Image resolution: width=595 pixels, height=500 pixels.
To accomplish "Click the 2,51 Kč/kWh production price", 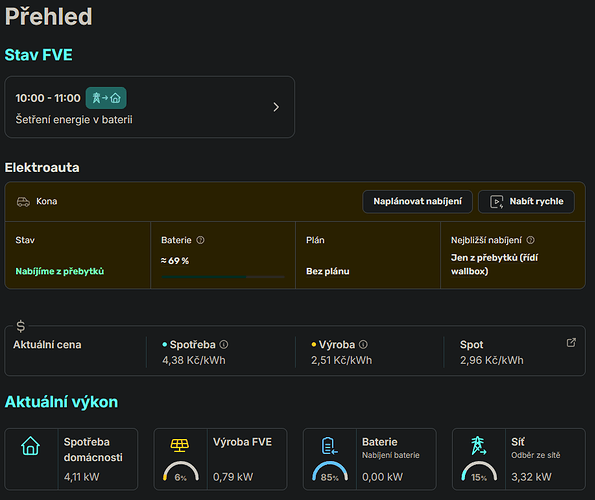I will [x=342, y=360].
